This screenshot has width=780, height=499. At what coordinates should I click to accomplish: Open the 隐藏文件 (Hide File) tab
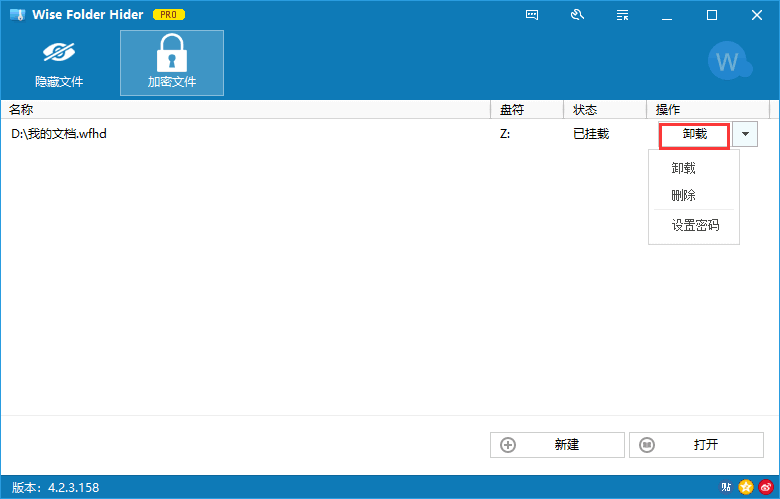[59, 63]
